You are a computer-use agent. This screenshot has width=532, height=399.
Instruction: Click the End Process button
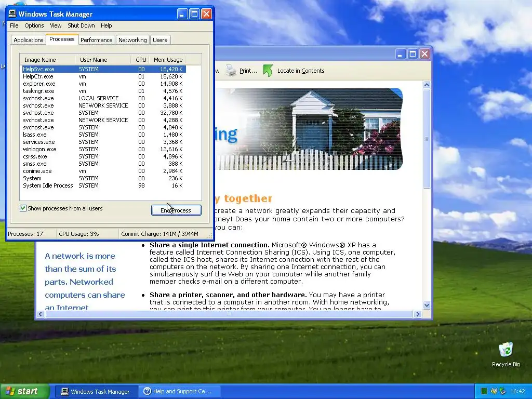click(x=176, y=210)
